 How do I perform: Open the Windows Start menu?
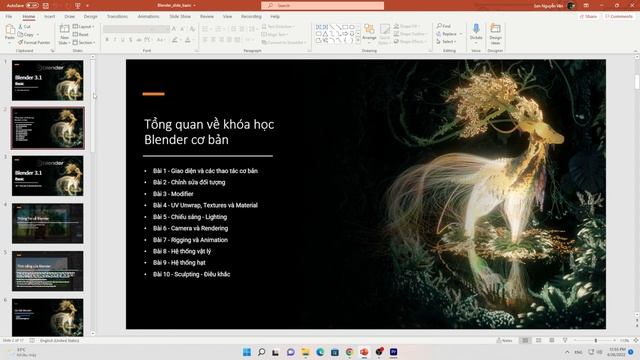click(247, 352)
